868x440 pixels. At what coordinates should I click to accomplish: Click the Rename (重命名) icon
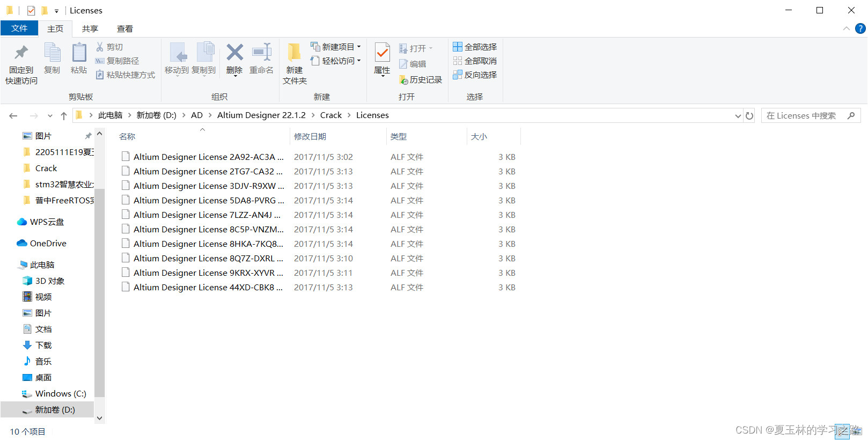pyautogui.click(x=262, y=52)
